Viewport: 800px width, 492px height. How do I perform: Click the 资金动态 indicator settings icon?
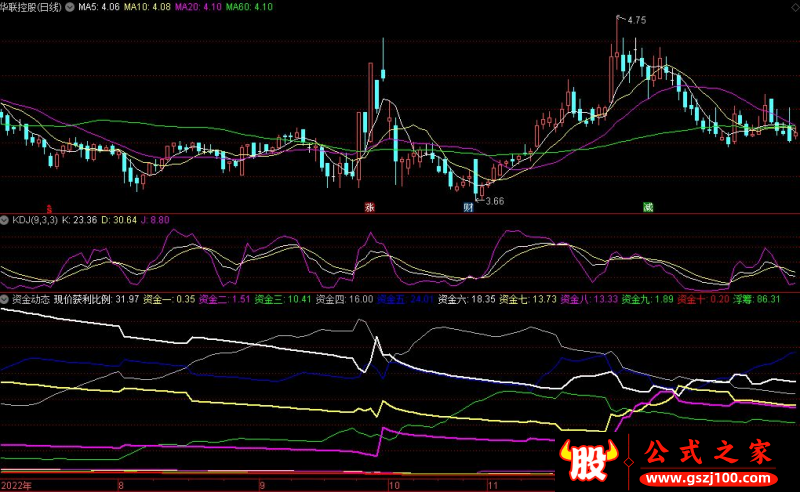click(5, 298)
